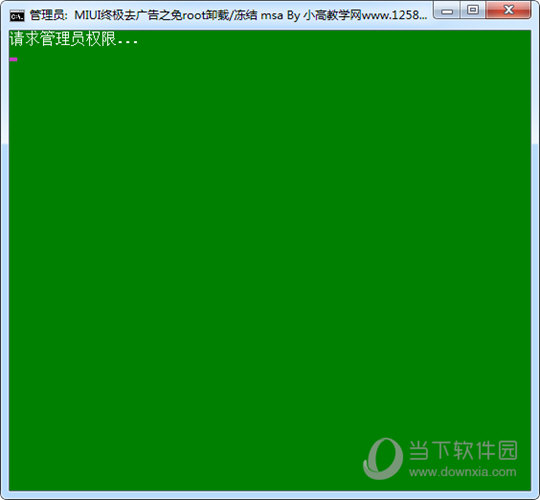Viewport: 540px width, 500px height.
Task: Focus the green console output area
Action: click(270, 260)
